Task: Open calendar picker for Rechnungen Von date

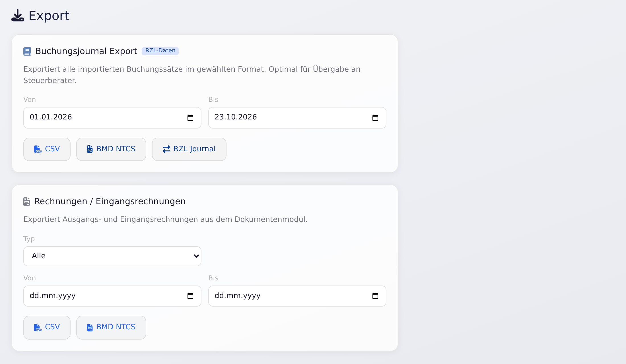Action: 190,296
